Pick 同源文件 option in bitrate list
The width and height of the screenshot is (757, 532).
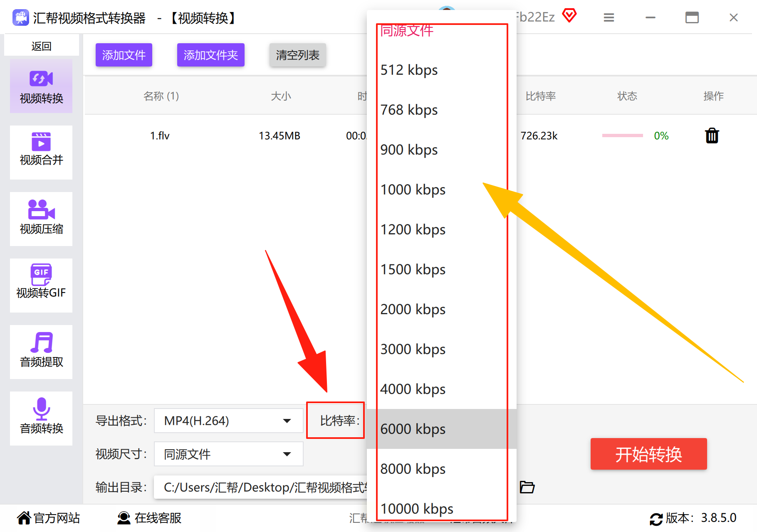pyautogui.click(x=442, y=30)
